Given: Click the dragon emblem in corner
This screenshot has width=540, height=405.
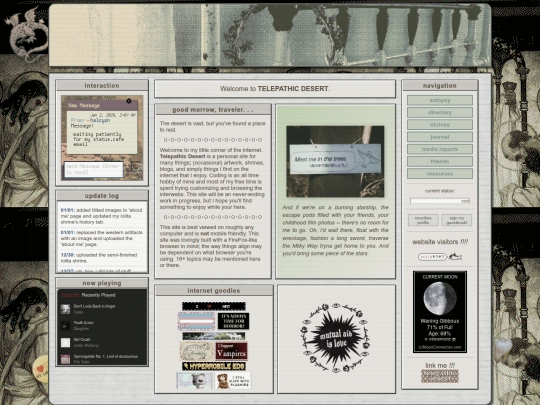Looking at the screenshot, I should (x=27, y=34).
